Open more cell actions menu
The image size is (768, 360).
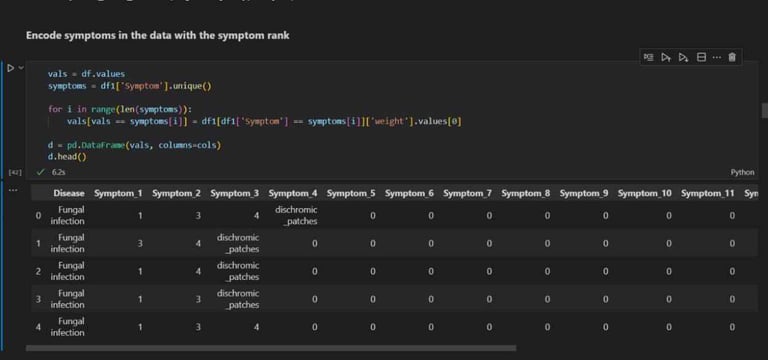click(x=717, y=57)
